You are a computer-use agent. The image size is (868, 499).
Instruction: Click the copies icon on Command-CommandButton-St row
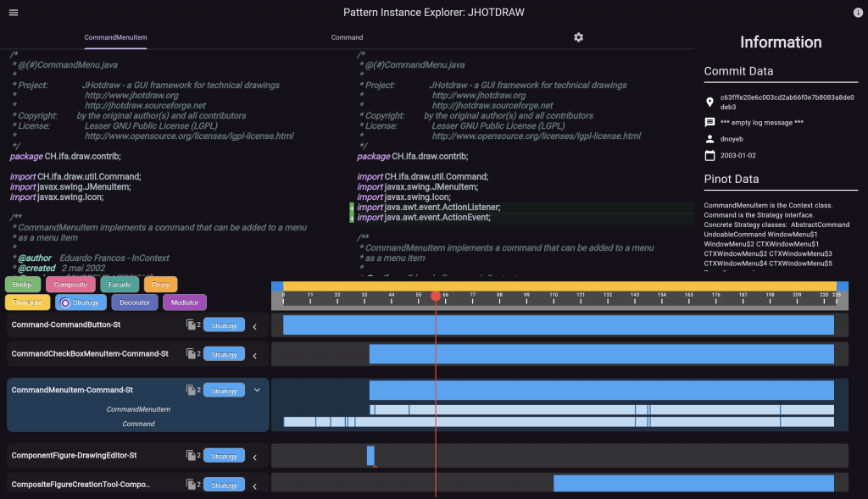tap(190, 324)
